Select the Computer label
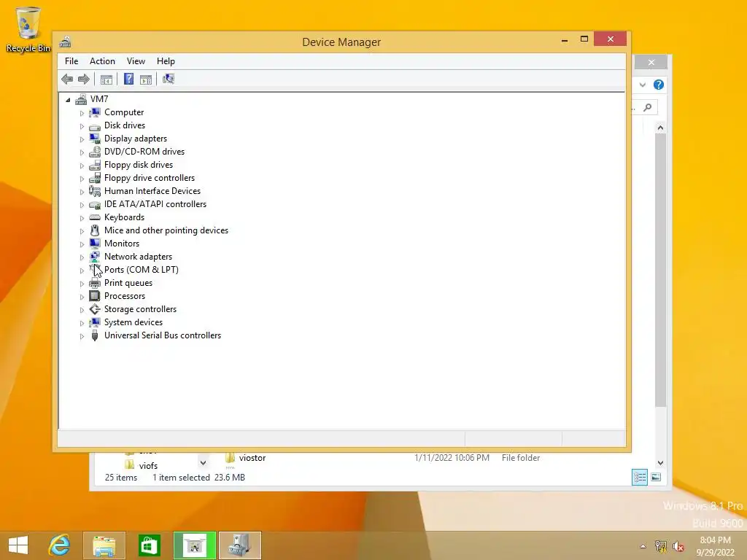Screen dimensions: 747x560 coord(124,112)
